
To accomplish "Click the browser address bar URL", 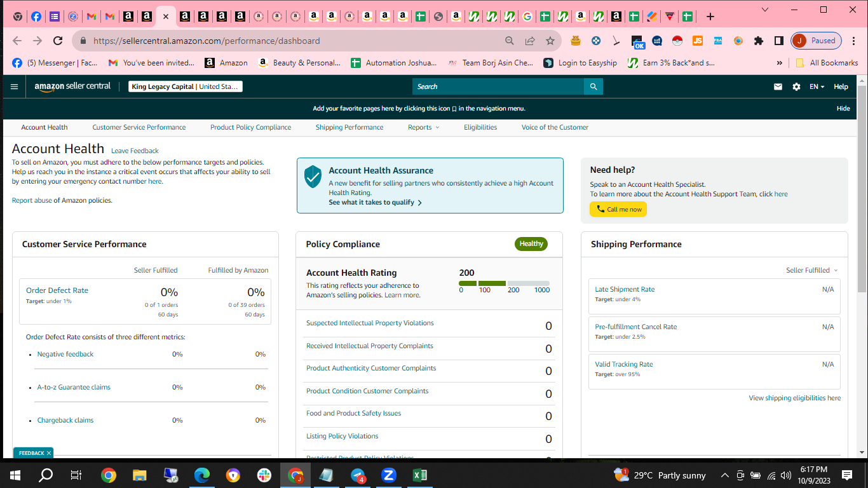I will click(x=207, y=41).
